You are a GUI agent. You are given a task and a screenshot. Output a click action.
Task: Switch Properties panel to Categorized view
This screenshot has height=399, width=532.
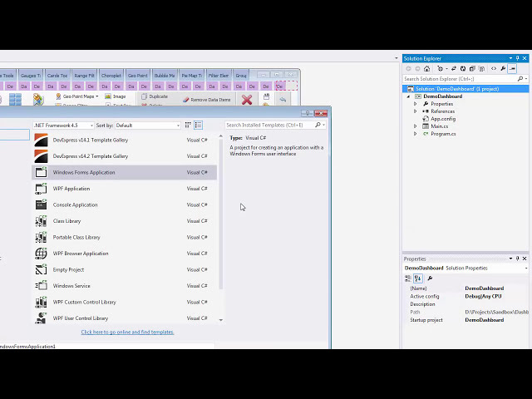[x=408, y=278]
